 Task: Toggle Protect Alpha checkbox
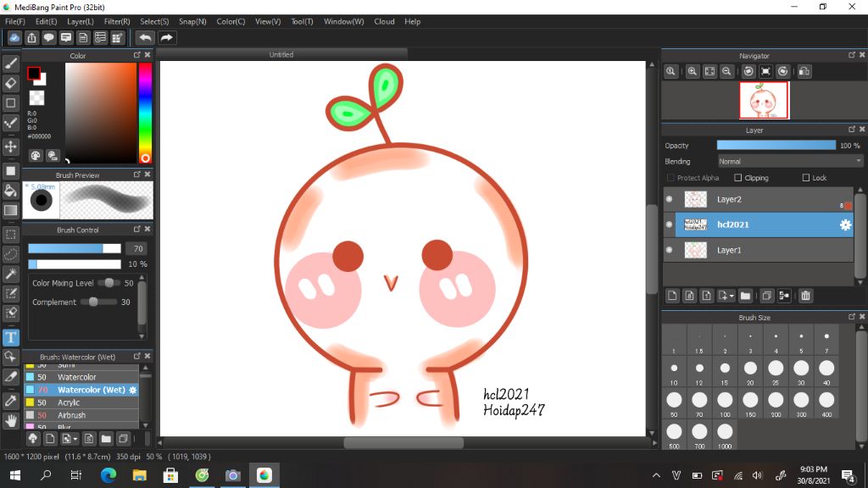click(x=671, y=178)
